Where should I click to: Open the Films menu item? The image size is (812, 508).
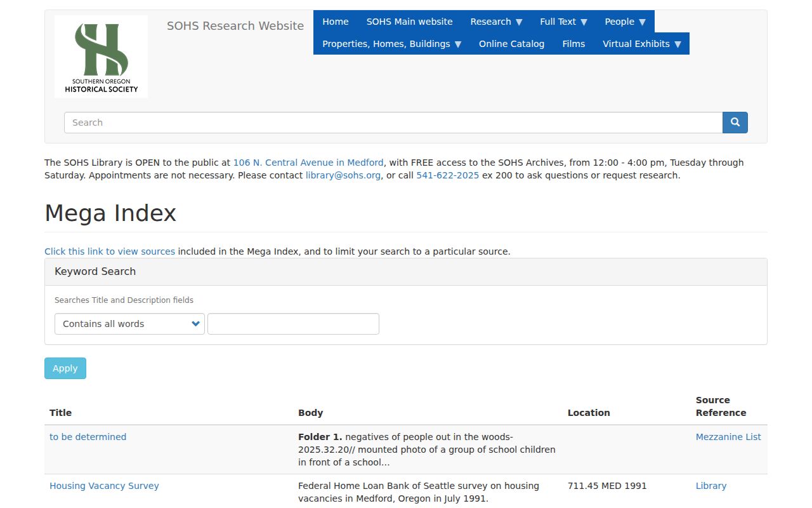[x=573, y=44]
